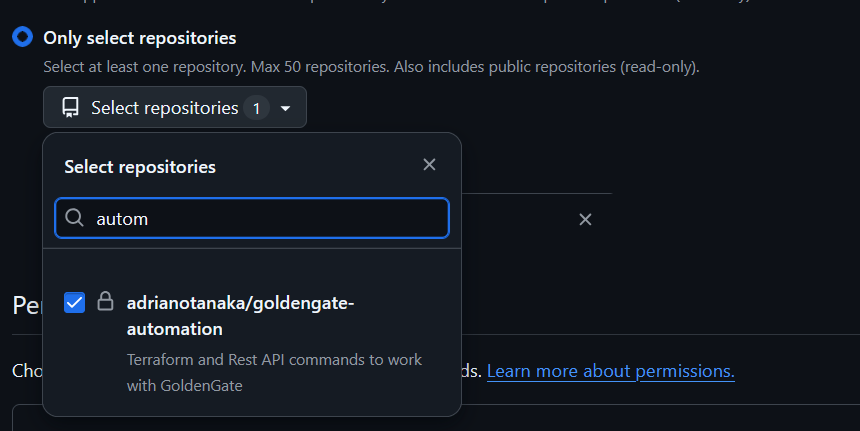This screenshot has height=431, width=860.
Task: Click the "Only select repositories" label text
Action: [x=140, y=38]
